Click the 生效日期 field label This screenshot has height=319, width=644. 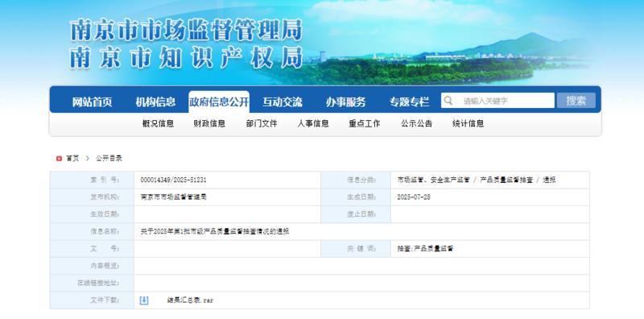click(105, 214)
